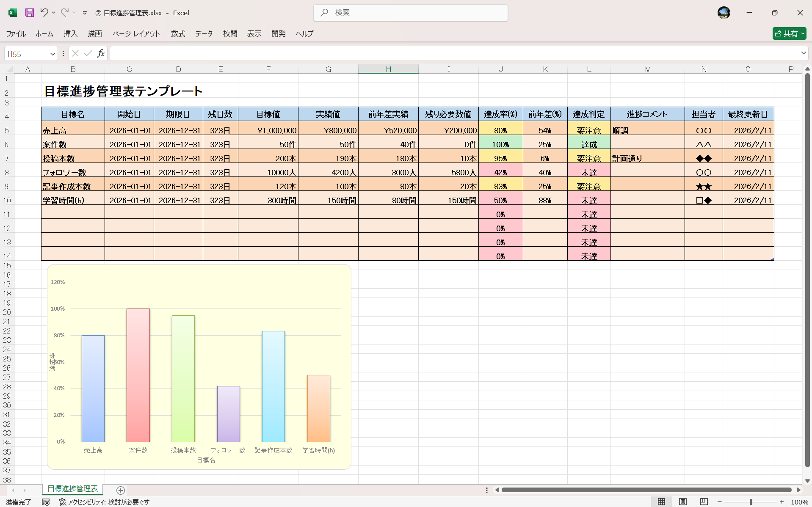
Task: Open the 共有 button dropdown arrow
Action: (x=802, y=33)
